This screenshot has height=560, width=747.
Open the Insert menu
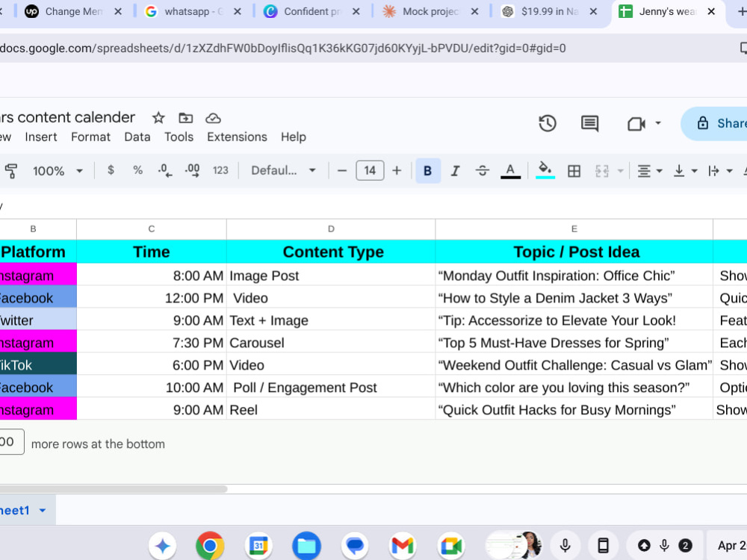pyautogui.click(x=41, y=137)
